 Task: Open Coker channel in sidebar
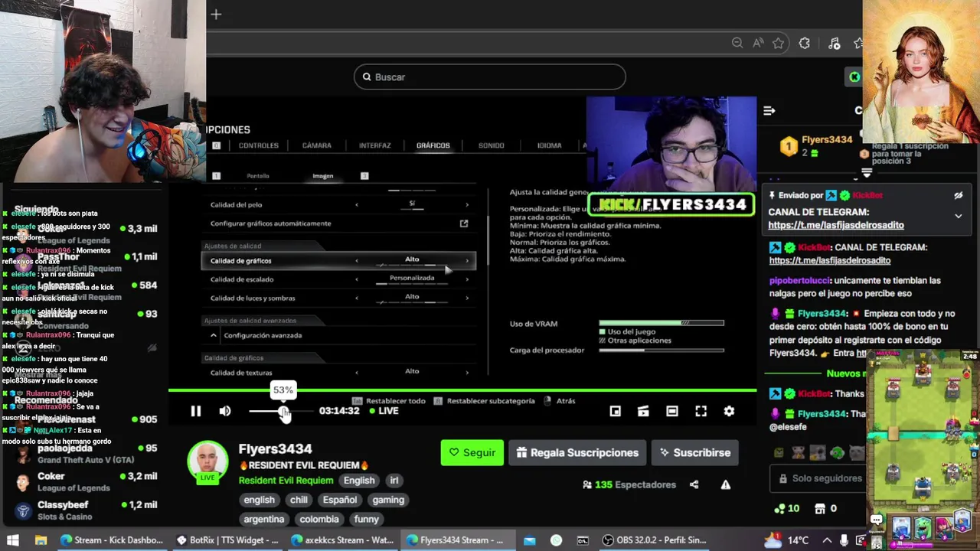point(86,481)
